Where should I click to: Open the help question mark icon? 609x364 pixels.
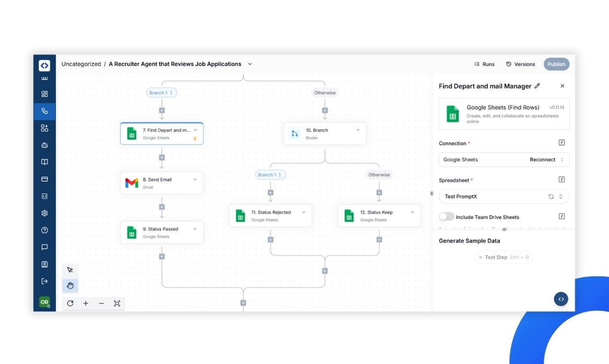click(45, 230)
